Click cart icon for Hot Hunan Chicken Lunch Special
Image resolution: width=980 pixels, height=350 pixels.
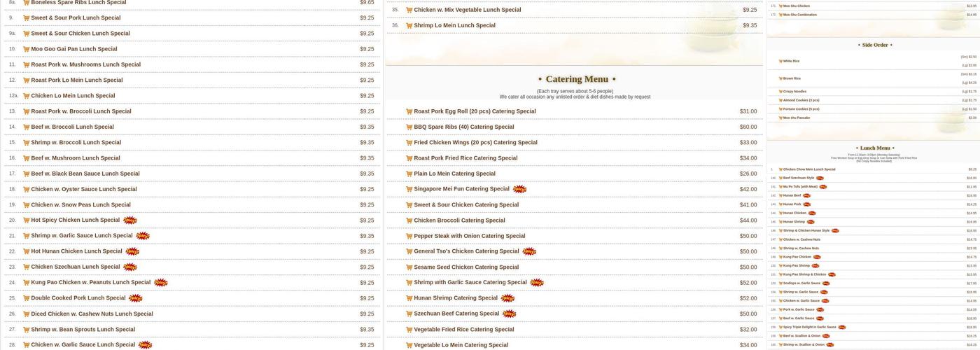coord(26,251)
